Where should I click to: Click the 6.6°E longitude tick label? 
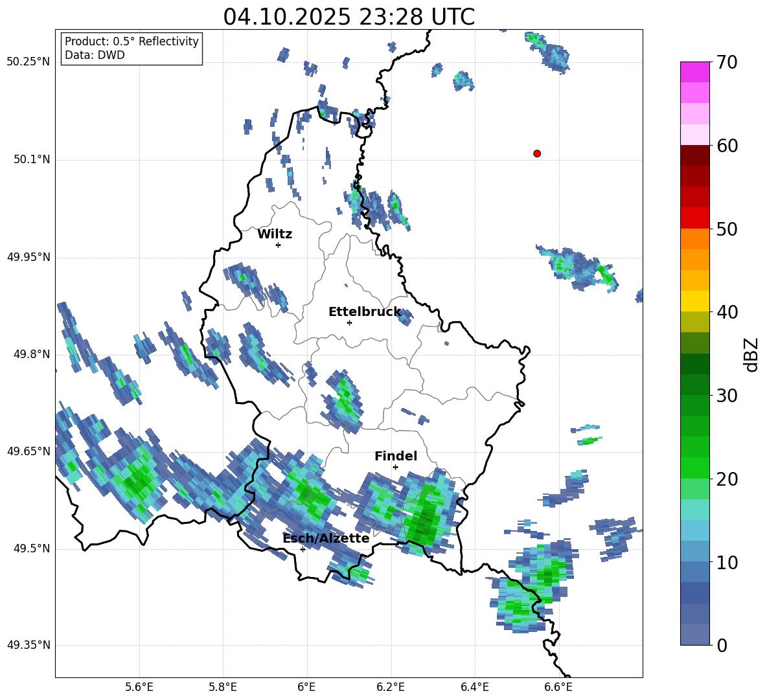click(558, 687)
